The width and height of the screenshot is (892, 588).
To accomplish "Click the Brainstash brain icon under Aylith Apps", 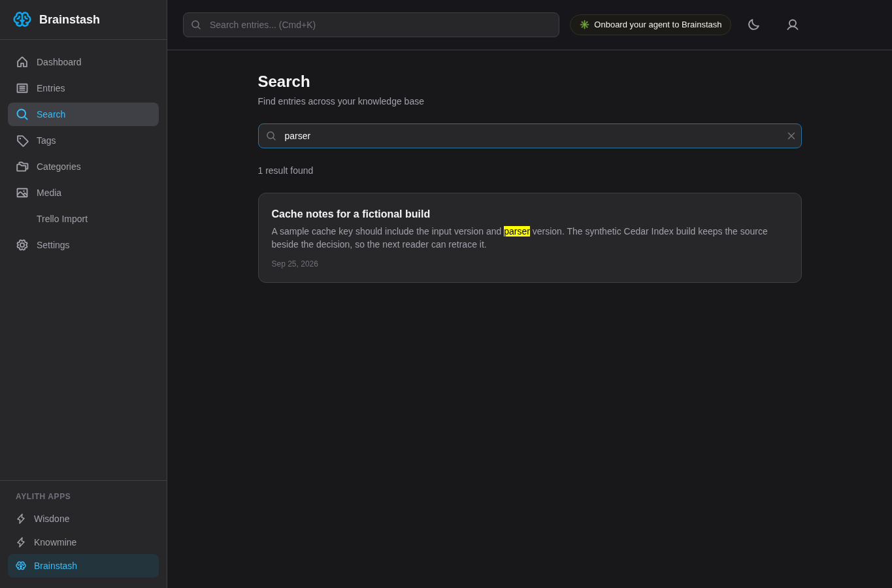I will [x=21, y=566].
